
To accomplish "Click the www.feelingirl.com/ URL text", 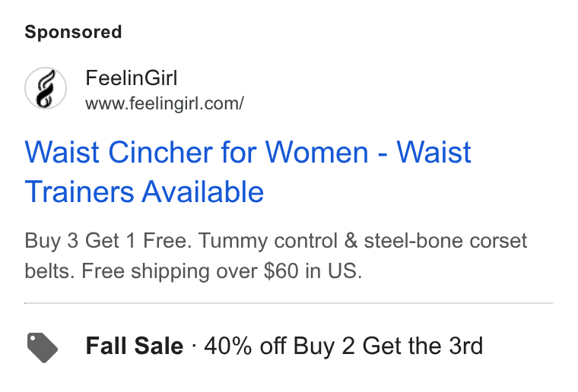I will click(164, 104).
